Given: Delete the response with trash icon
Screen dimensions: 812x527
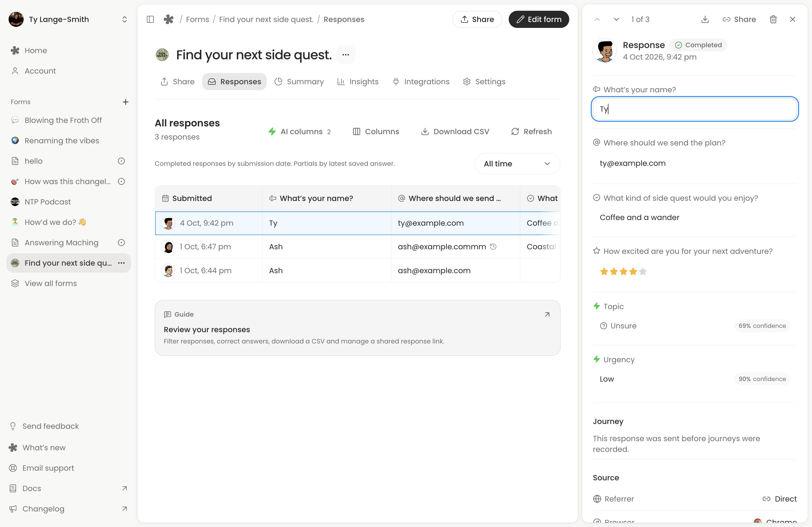Looking at the screenshot, I should tap(773, 19).
